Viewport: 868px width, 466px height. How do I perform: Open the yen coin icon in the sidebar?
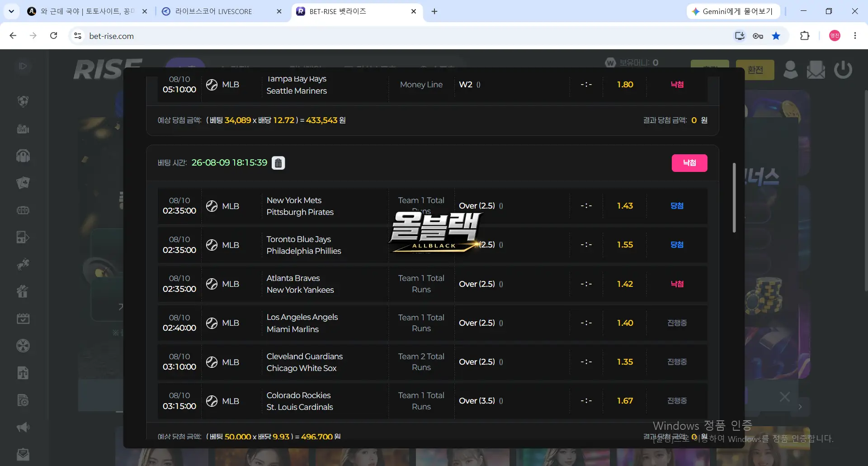[x=23, y=346]
